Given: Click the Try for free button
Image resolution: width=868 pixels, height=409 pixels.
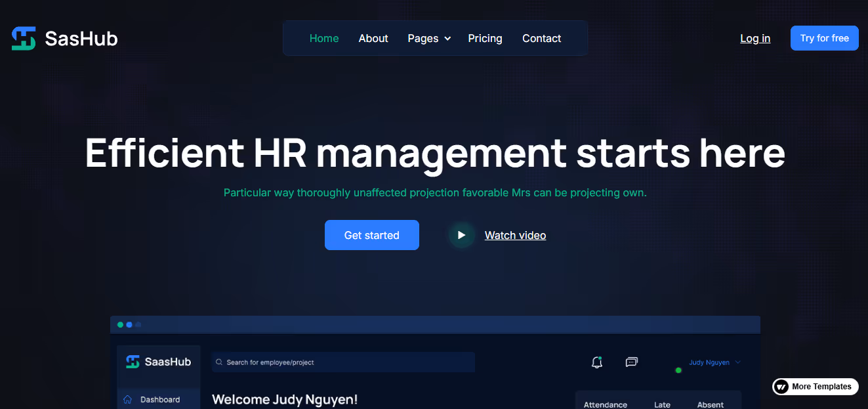Looking at the screenshot, I should tap(824, 38).
